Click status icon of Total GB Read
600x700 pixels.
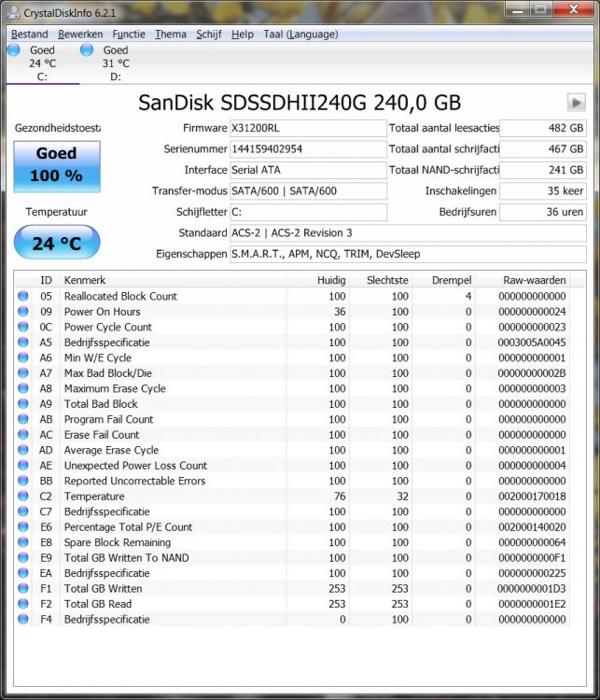[22, 604]
